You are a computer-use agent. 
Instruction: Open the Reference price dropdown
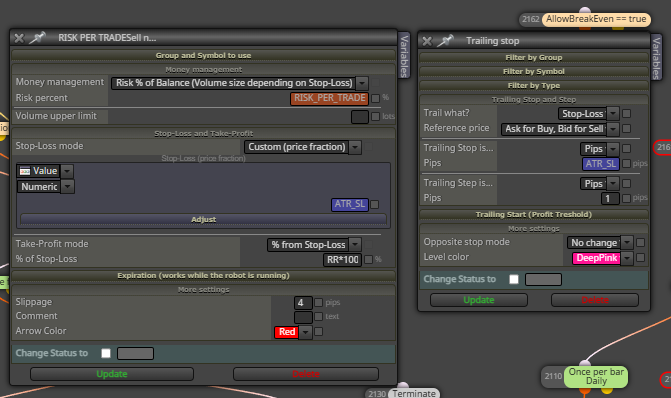click(560, 129)
